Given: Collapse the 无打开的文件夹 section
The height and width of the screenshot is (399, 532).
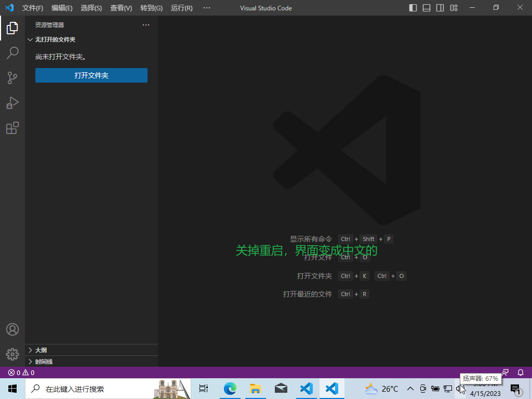Looking at the screenshot, I should click(x=55, y=39).
